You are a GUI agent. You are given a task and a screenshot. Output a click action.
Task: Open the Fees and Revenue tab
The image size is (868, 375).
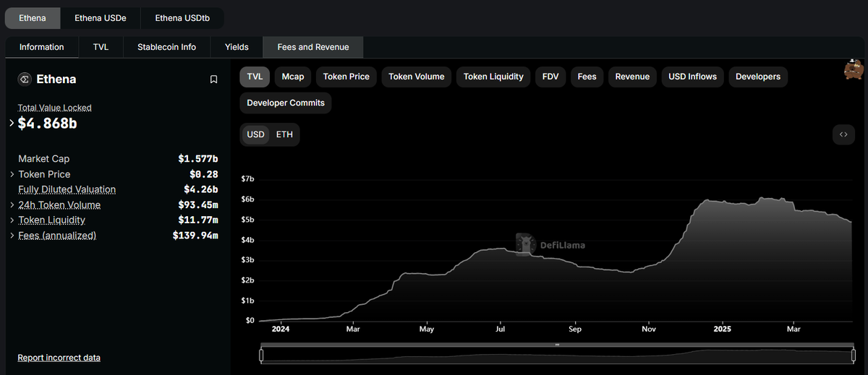pos(313,47)
